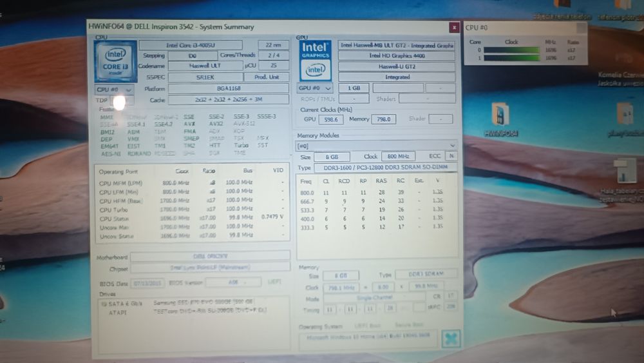The height and width of the screenshot is (363, 644).
Task: Click the CPU MFM (LPM) operating point row
Action: 191,183
